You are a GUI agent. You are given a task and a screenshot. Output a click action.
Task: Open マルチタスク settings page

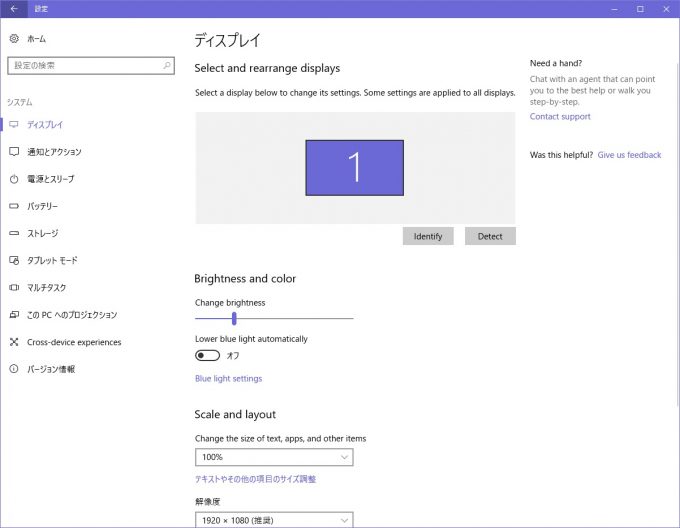click(46, 287)
